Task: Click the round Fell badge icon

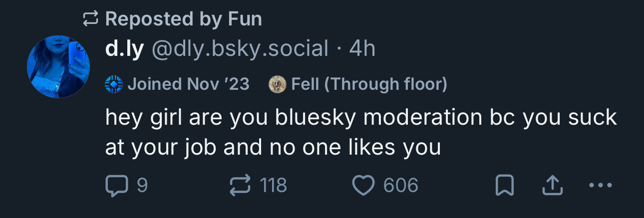Action: pyautogui.click(x=278, y=84)
